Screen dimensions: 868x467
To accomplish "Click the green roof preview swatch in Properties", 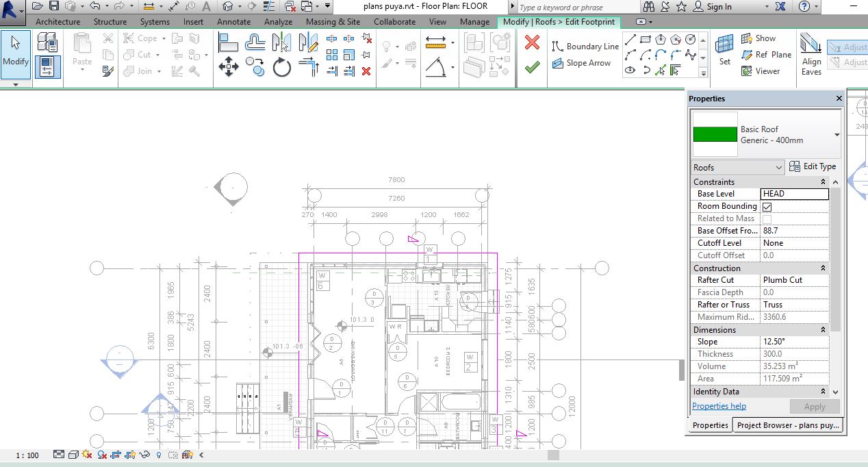I will tap(715, 135).
